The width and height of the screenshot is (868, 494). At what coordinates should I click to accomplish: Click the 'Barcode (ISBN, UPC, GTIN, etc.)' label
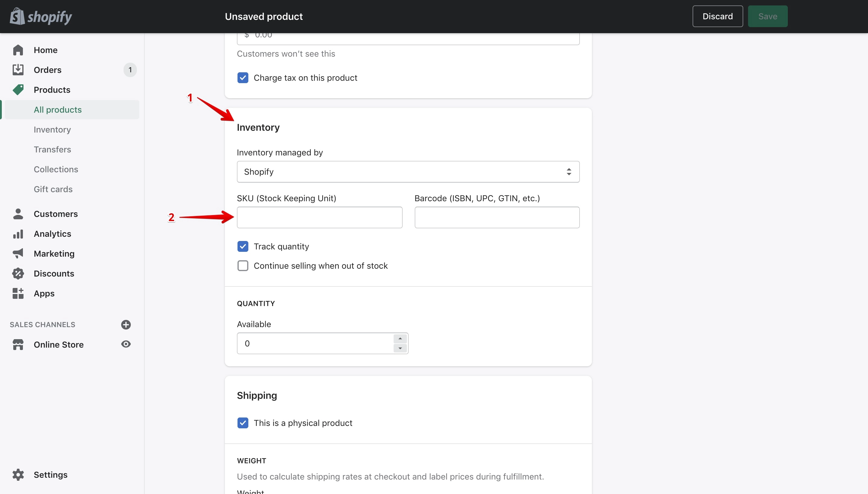pyautogui.click(x=477, y=198)
